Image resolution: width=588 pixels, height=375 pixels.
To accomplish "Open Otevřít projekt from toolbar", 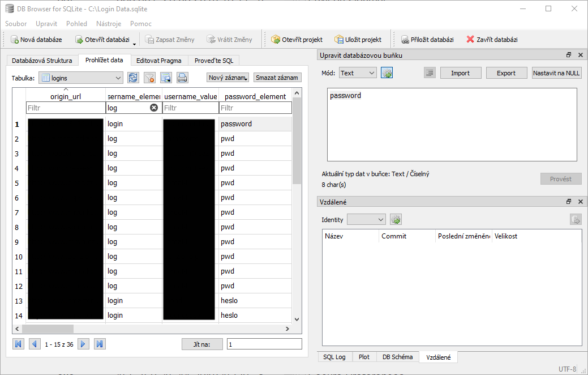I will point(297,40).
